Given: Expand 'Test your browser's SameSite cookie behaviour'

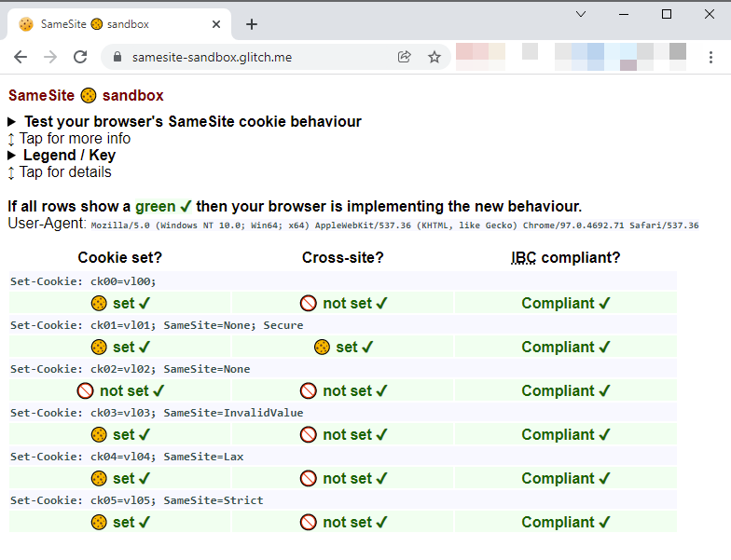Looking at the screenshot, I should (185, 121).
